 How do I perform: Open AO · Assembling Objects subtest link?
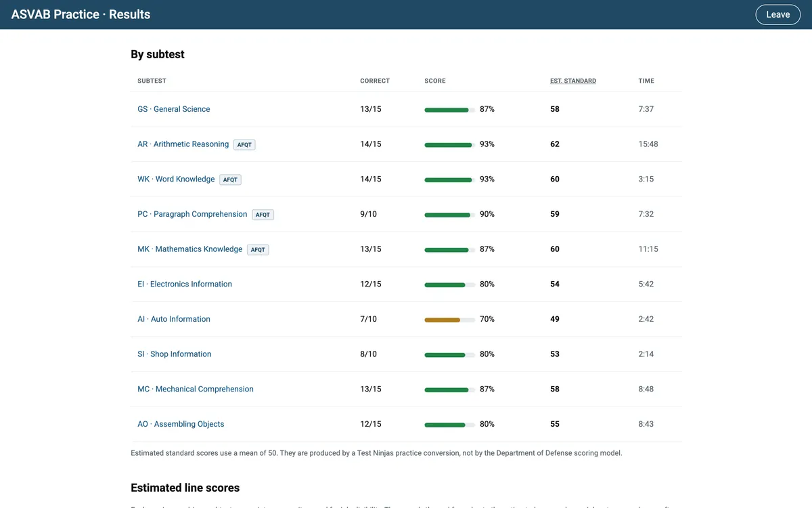pyautogui.click(x=181, y=424)
